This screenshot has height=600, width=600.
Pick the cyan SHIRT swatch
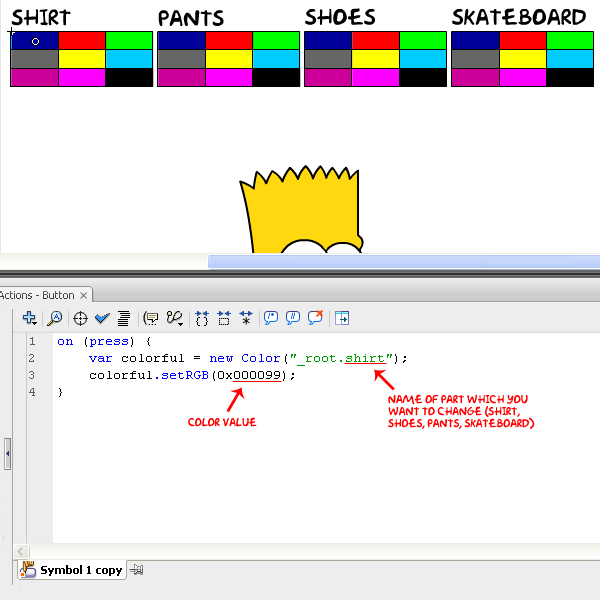coord(129,59)
